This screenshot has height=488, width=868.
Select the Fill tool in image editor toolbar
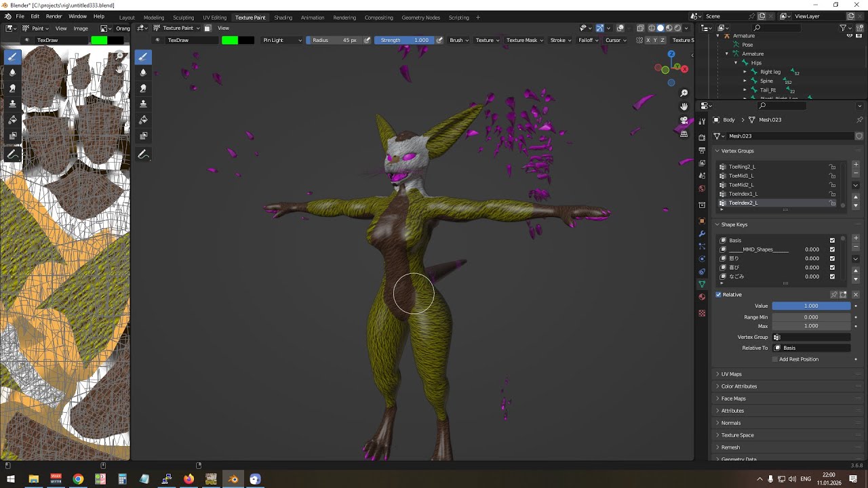click(12, 120)
